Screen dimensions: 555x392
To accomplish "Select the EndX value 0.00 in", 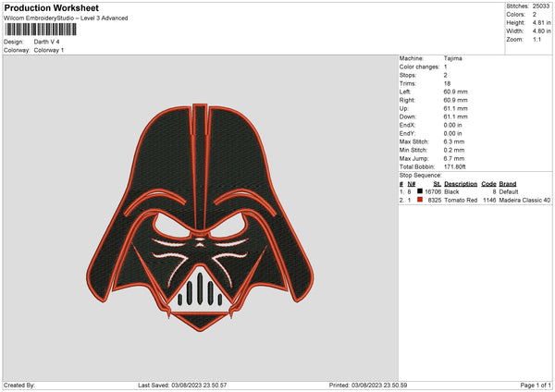I will (x=452, y=125).
